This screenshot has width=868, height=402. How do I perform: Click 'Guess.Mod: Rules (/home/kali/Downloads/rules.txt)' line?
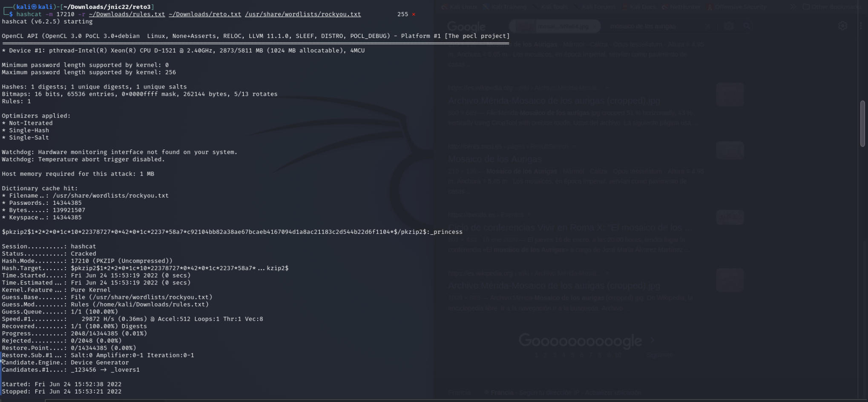[105, 304]
